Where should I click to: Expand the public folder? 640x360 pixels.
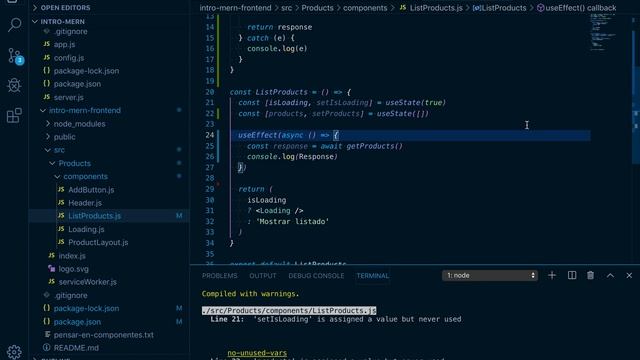tap(64, 137)
